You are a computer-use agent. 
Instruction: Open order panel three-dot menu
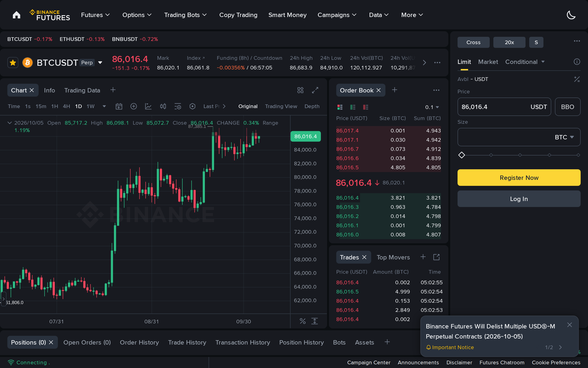pos(577,41)
